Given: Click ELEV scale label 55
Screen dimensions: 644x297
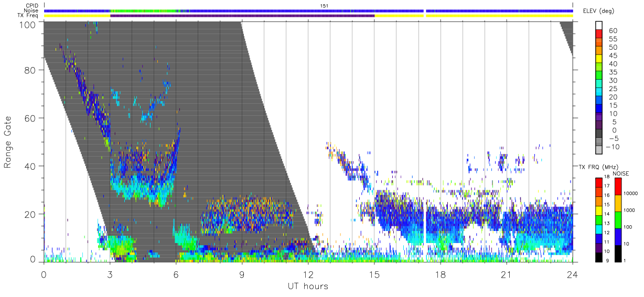Looking at the screenshot, I should (613, 39).
